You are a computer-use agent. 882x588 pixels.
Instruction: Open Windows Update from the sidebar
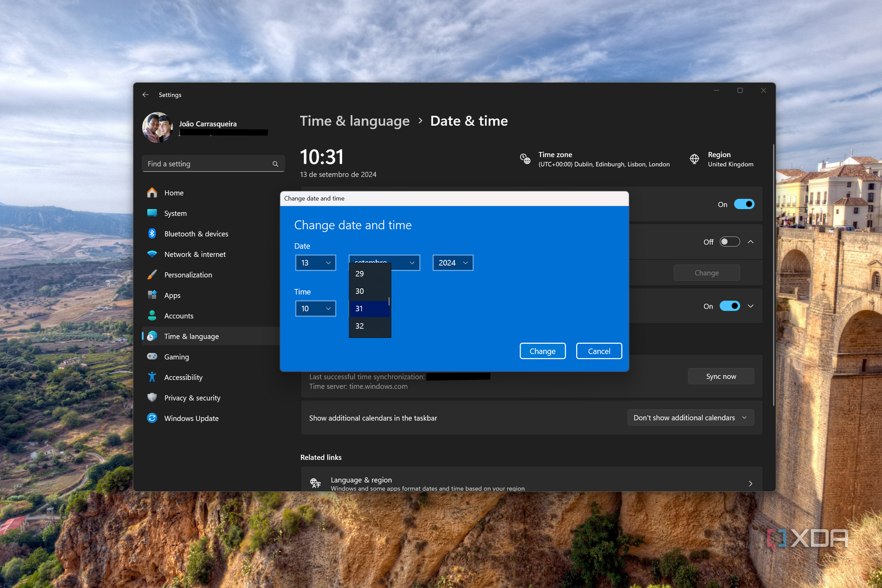(191, 418)
